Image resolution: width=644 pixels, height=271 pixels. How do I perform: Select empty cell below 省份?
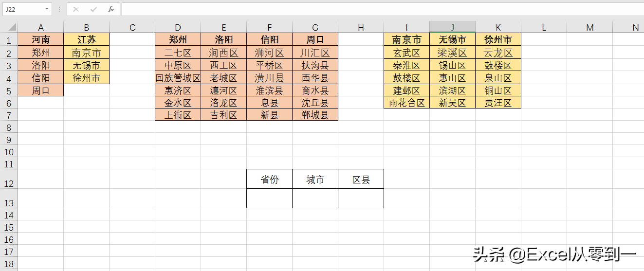[269, 199]
